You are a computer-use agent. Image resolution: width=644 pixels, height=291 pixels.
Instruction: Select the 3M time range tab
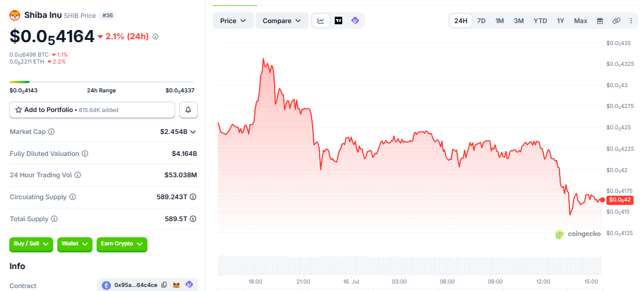[x=519, y=21]
